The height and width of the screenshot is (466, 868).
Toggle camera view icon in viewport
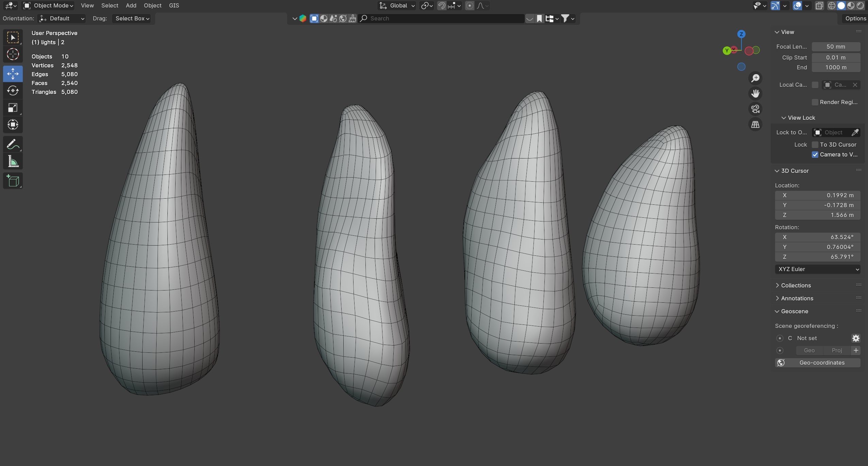coord(755,109)
